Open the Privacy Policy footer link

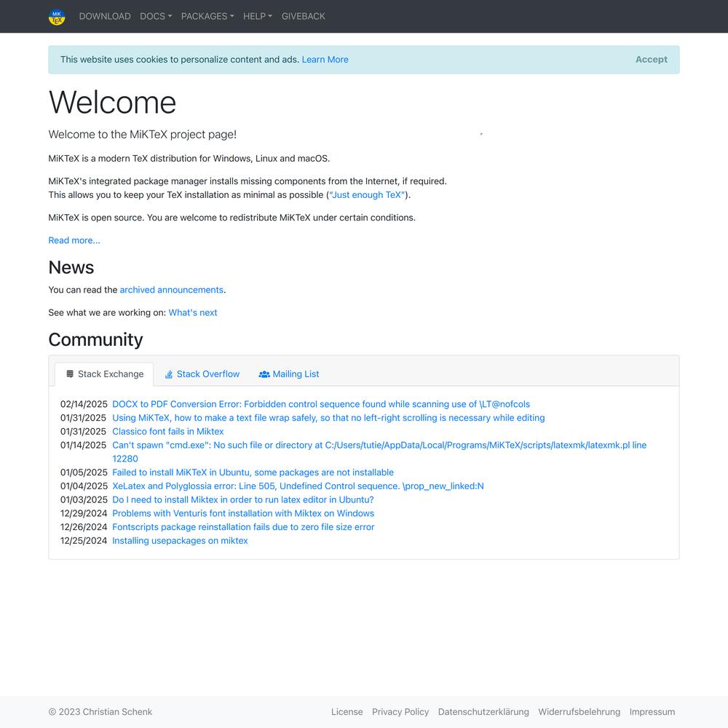[x=400, y=712]
